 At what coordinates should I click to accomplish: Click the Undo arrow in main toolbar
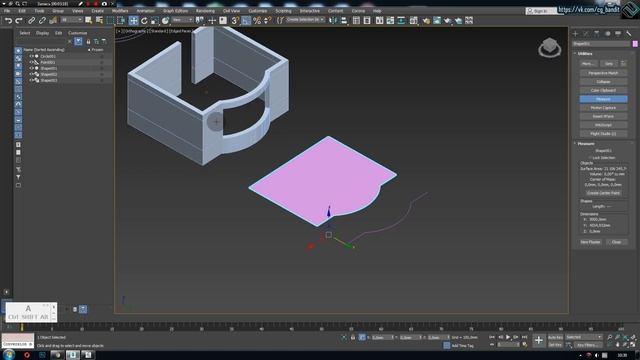[x=8, y=20]
